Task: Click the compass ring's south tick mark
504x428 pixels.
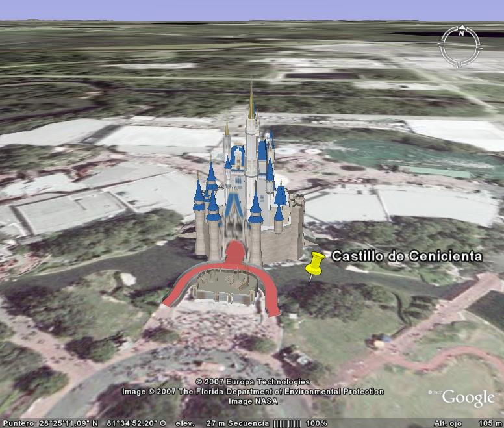Action: [x=457, y=64]
